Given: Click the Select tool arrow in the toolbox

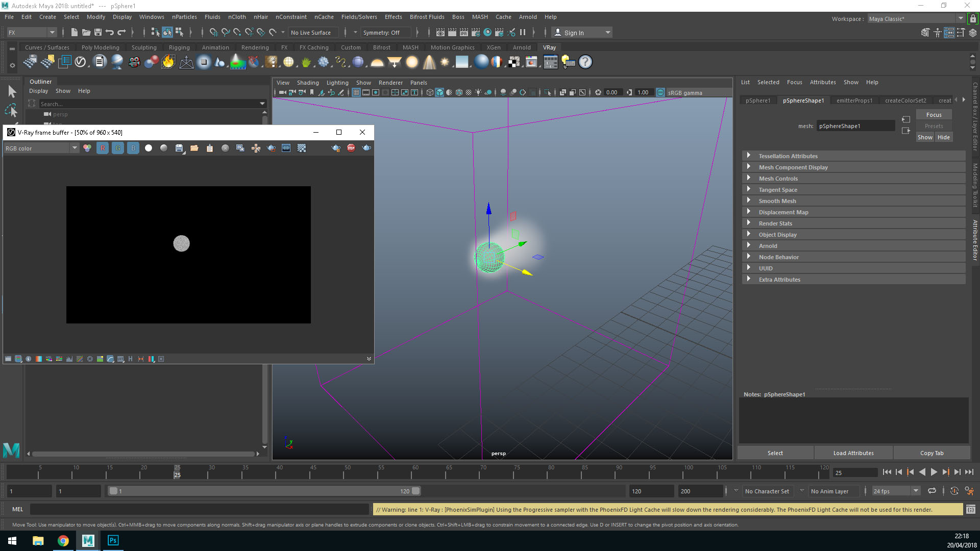Looking at the screenshot, I should point(12,91).
